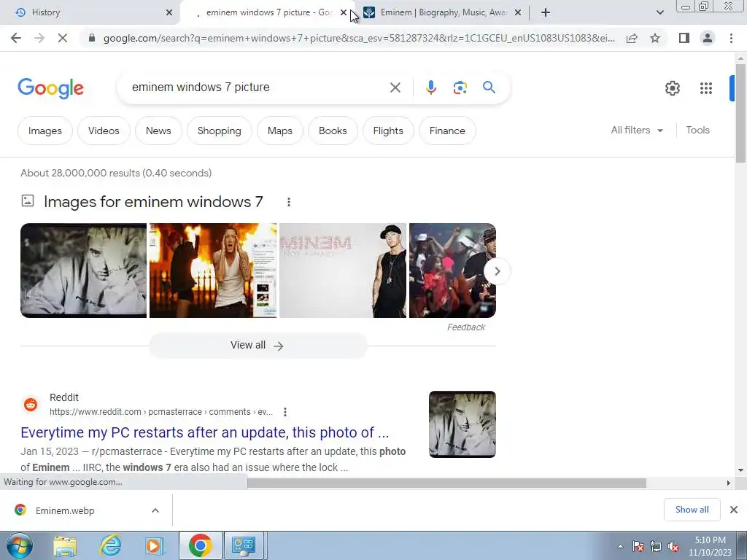Switch to Chrome in the taskbar

(x=200, y=546)
